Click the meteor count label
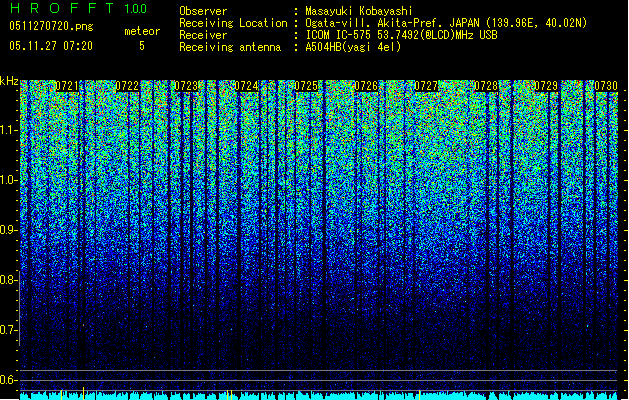Screen dimensions: 629x400 click(142, 31)
